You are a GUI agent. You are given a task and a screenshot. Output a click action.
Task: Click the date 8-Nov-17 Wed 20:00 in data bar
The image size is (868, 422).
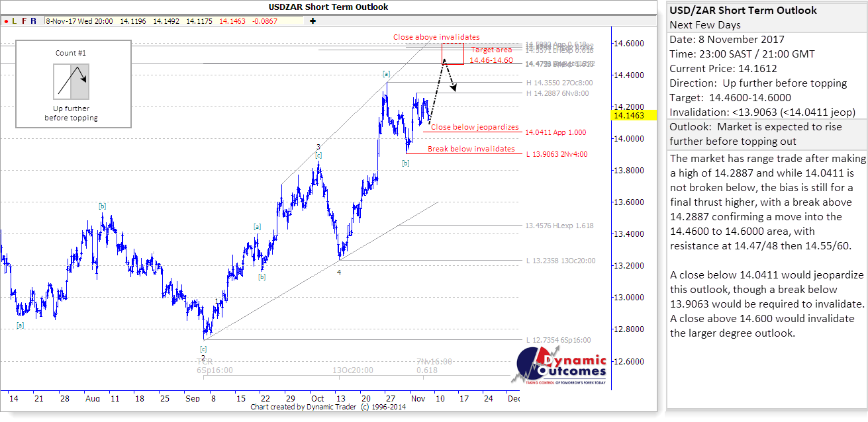[78, 21]
